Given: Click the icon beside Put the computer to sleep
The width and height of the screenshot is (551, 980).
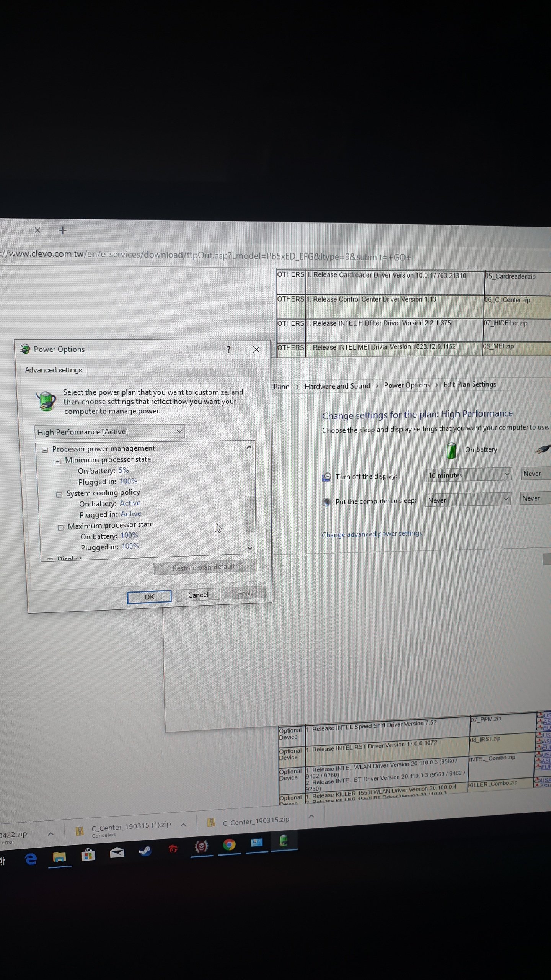Looking at the screenshot, I should coord(326,502).
